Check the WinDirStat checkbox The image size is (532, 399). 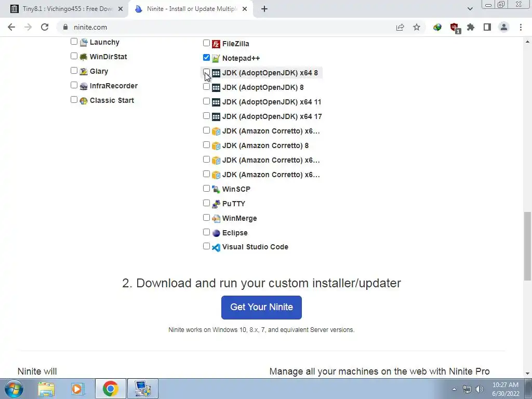pos(74,56)
